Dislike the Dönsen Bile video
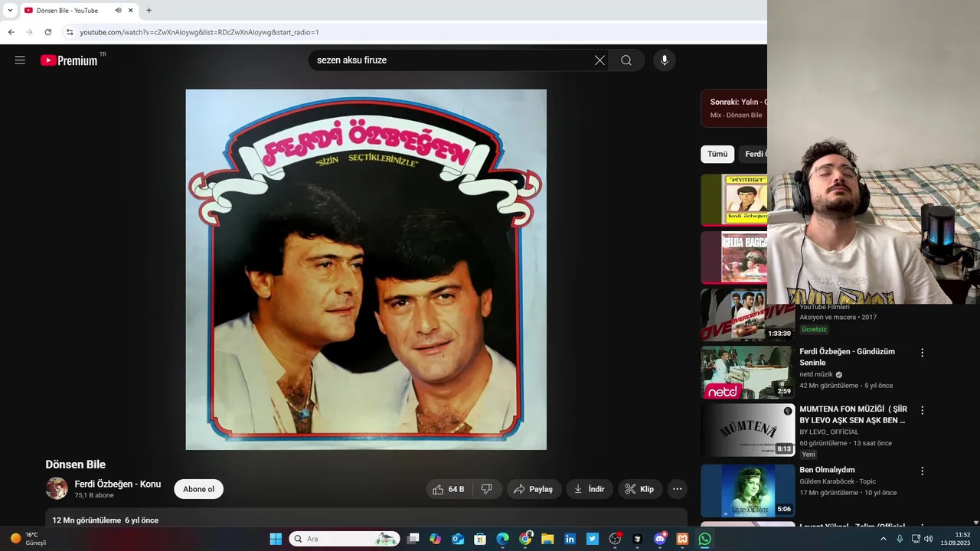Screen dimensions: 980x551 [x=487, y=489]
